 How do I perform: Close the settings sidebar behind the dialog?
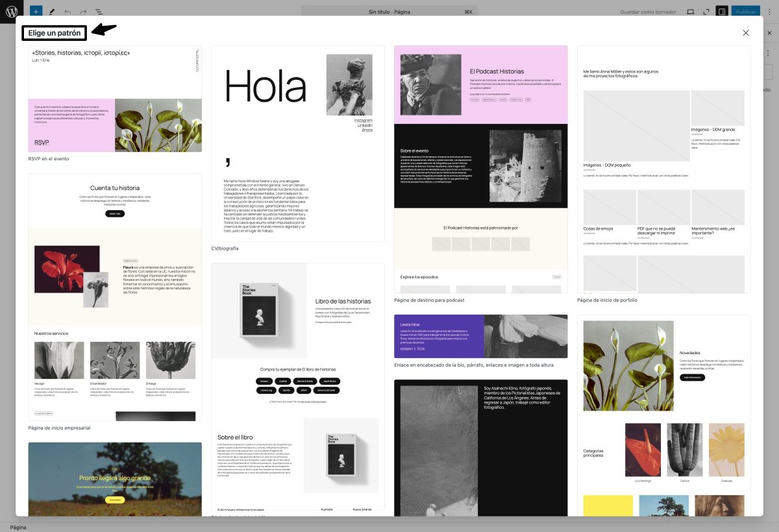click(769, 33)
